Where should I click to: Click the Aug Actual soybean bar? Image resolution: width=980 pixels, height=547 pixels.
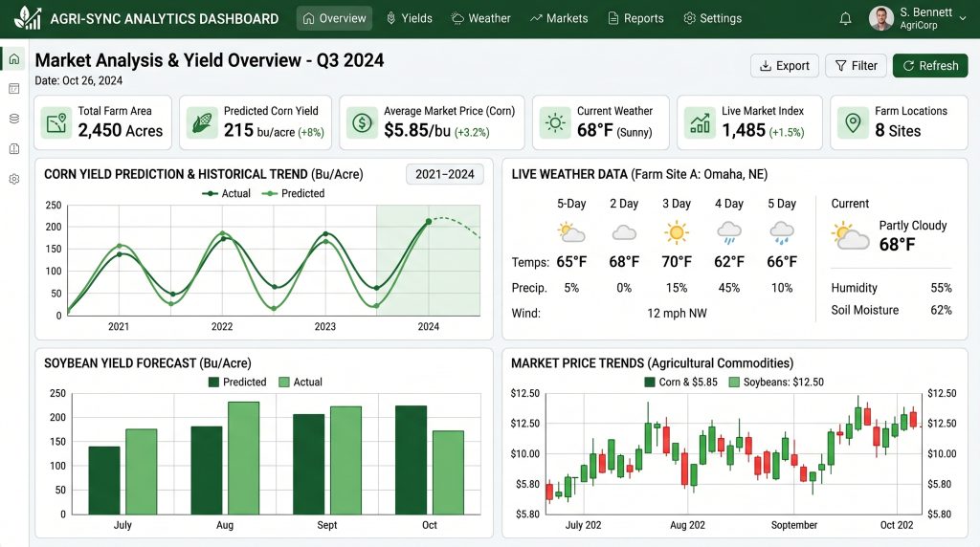point(244,458)
